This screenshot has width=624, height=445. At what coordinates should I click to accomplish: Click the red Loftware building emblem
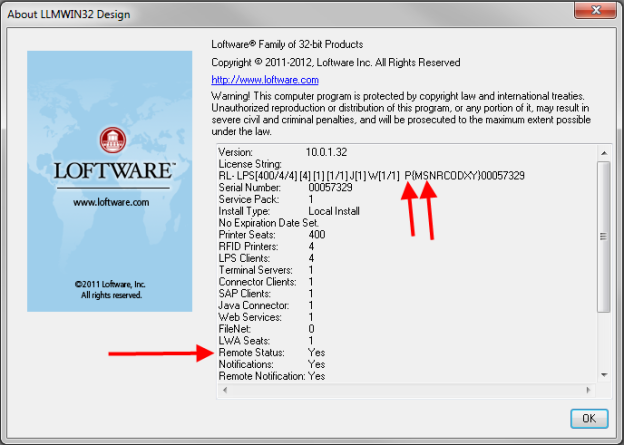[x=113, y=141]
